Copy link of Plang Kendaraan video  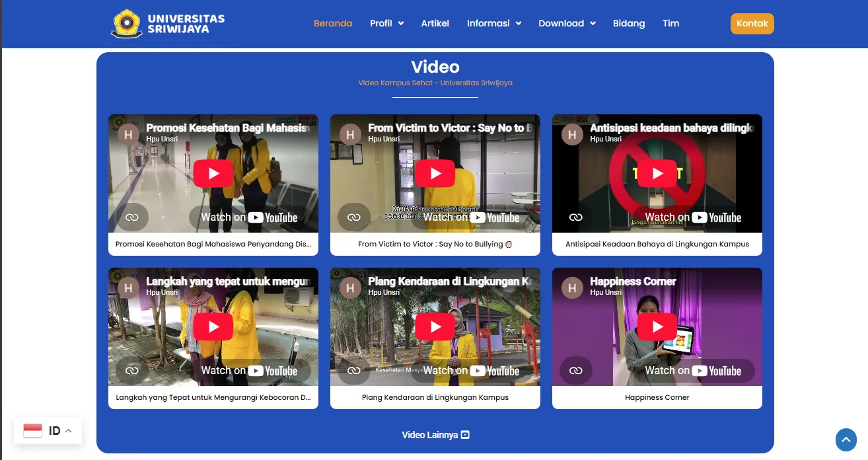click(354, 371)
